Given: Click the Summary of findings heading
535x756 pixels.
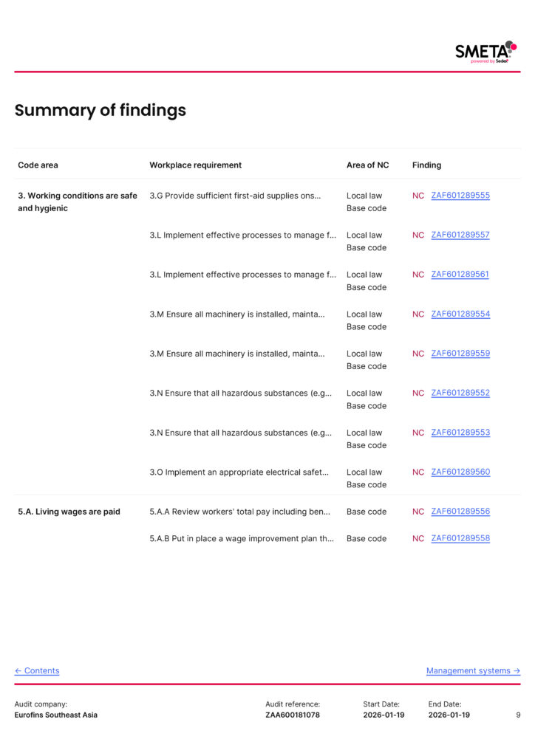Looking at the screenshot, I should pos(100,111).
